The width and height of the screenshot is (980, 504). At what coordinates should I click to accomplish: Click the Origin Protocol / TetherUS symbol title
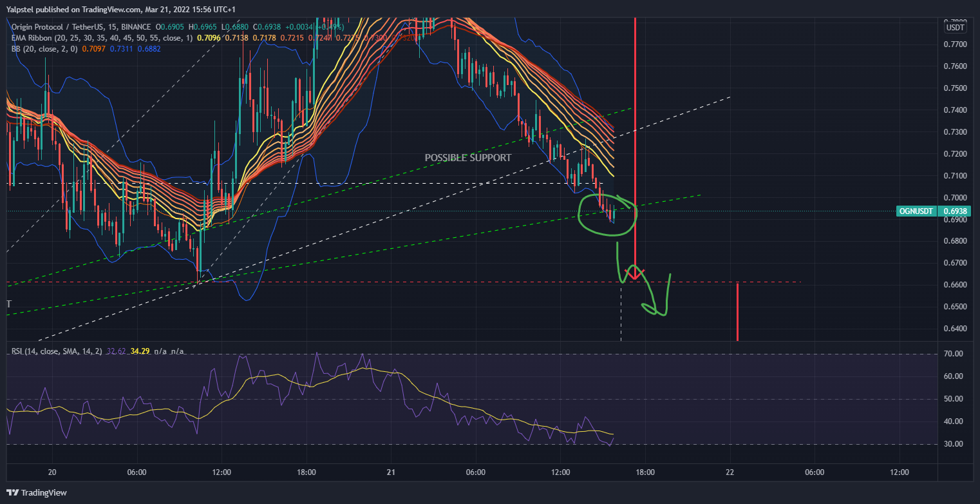pos(81,27)
